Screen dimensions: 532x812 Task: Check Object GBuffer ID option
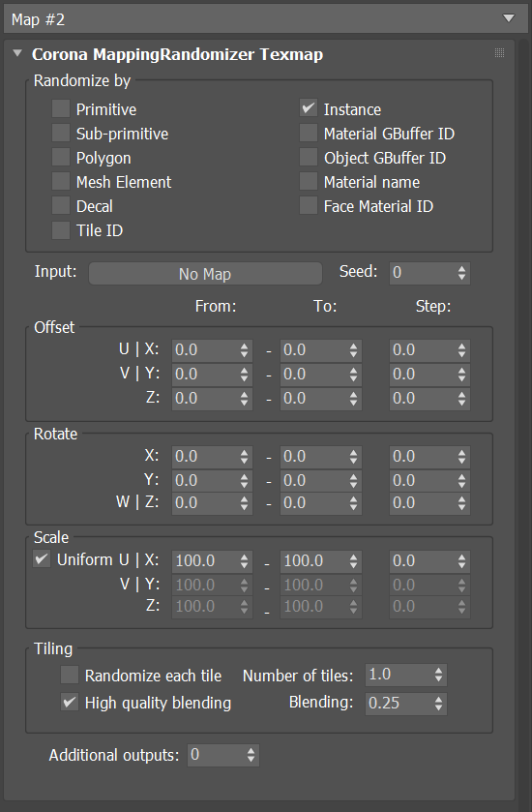point(309,158)
